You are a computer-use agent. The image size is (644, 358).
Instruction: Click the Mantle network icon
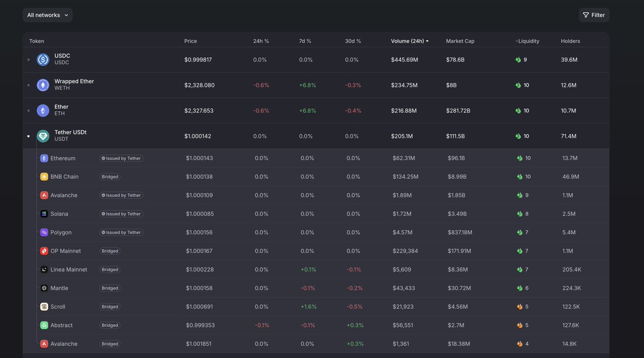44,288
